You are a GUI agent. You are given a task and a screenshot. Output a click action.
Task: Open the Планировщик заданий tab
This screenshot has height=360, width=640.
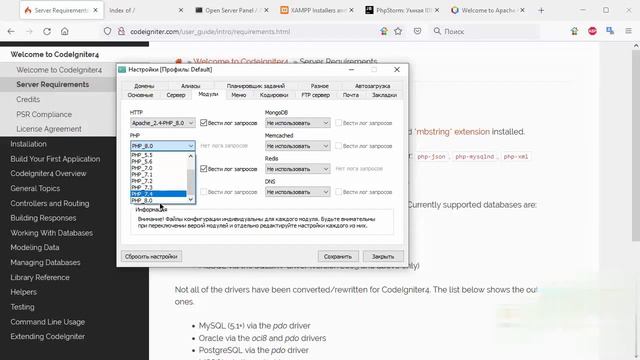pyautogui.click(x=256, y=86)
